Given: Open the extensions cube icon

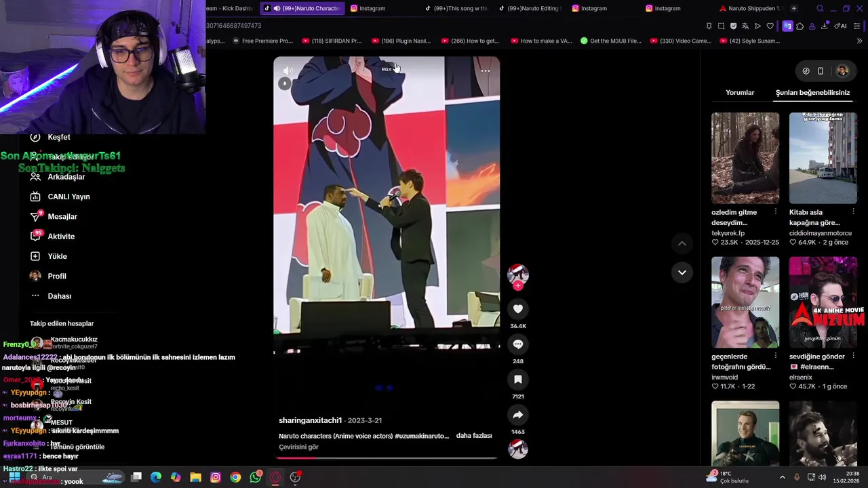Looking at the screenshot, I should tap(800, 26).
